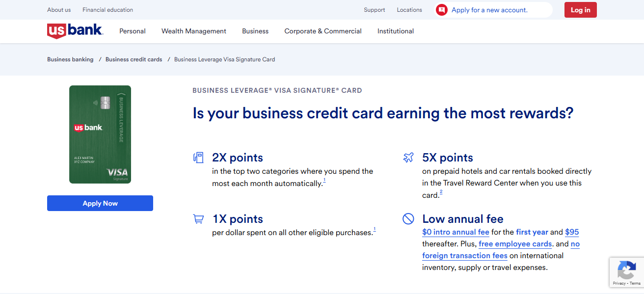Click the 'Low annual fee' heading
This screenshot has height=294, width=644.
pos(463,219)
